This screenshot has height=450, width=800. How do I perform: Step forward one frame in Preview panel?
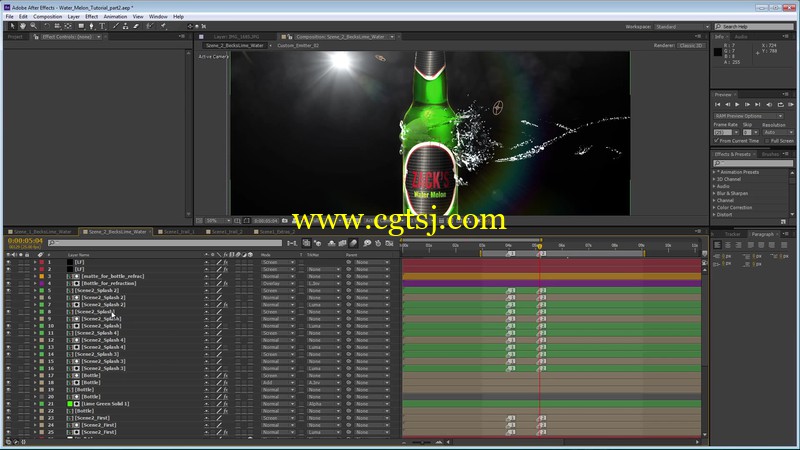[x=747, y=105]
